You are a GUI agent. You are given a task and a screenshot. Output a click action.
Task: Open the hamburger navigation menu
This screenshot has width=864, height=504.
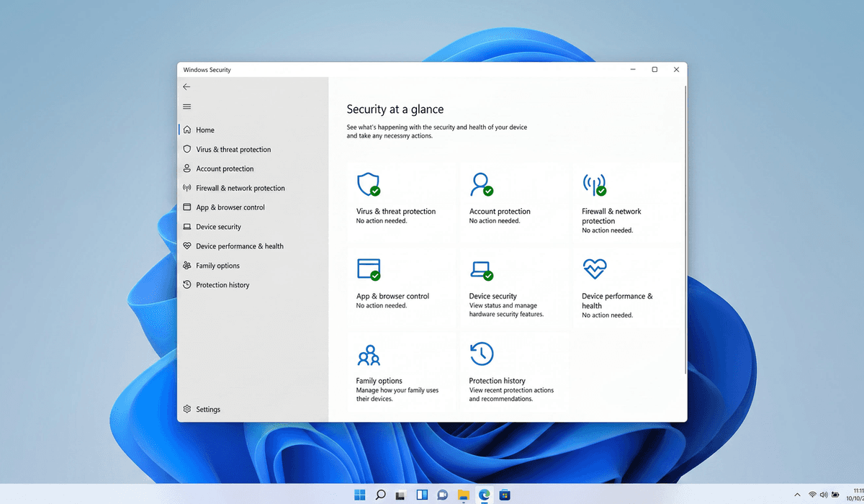pos(186,107)
